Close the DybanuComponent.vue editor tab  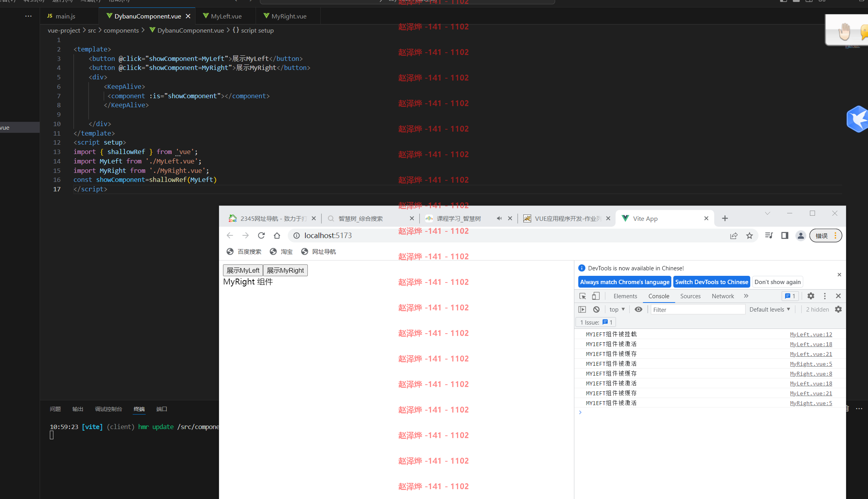(x=188, y=16)
